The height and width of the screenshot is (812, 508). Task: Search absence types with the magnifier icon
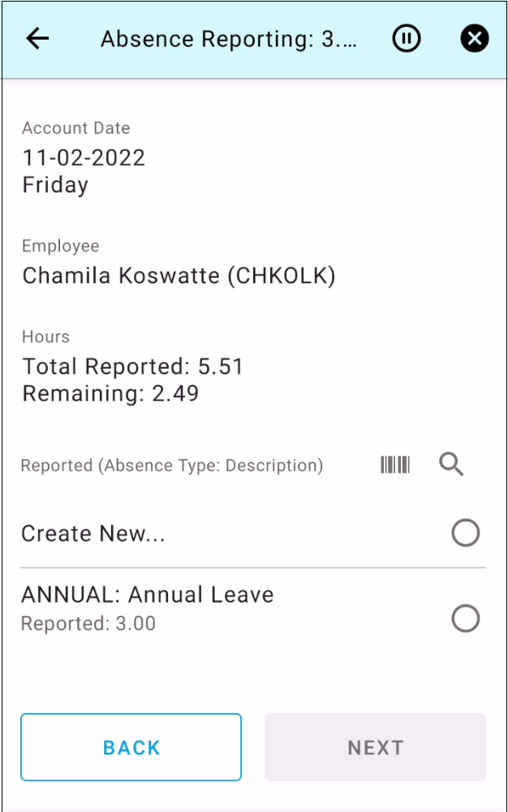pyautogui.click(x=451, y=465)
